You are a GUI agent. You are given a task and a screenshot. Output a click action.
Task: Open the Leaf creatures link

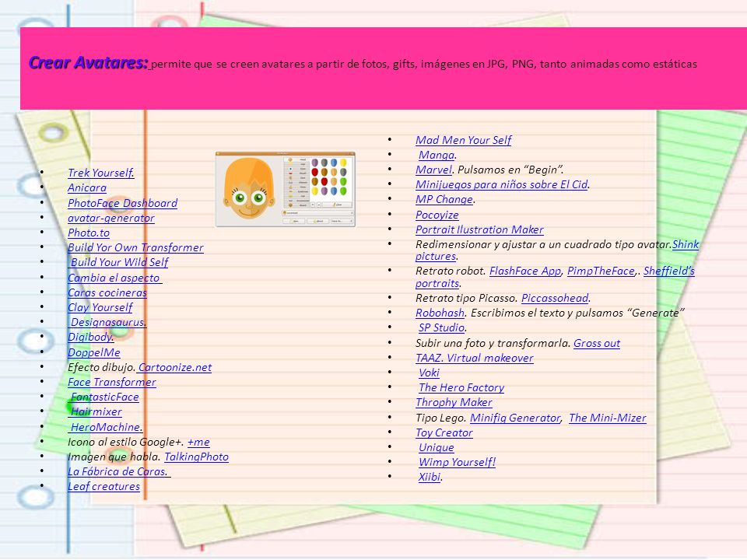tap(103, 486)
